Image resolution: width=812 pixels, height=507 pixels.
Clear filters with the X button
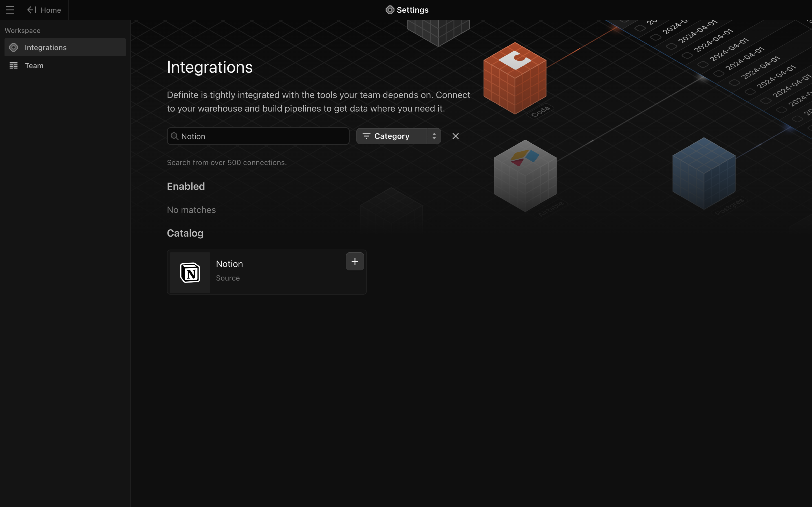point(455,136)
